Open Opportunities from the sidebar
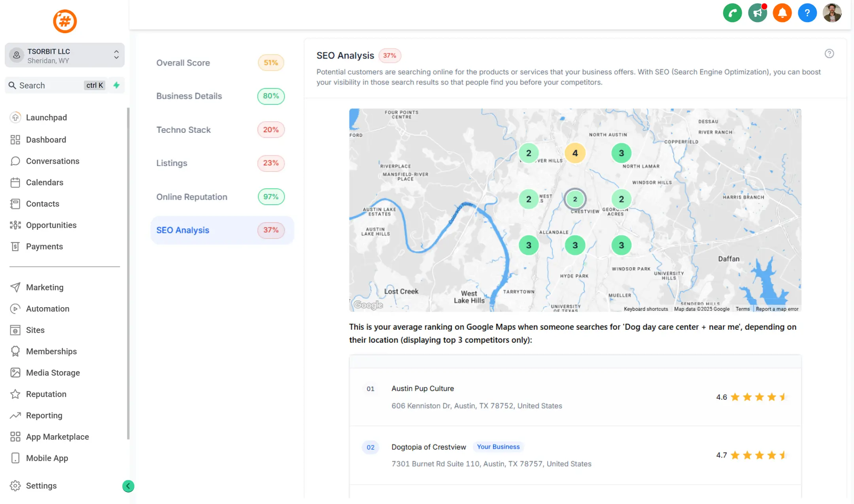This screenshot has width=854, height=504. tap(51, 225)
